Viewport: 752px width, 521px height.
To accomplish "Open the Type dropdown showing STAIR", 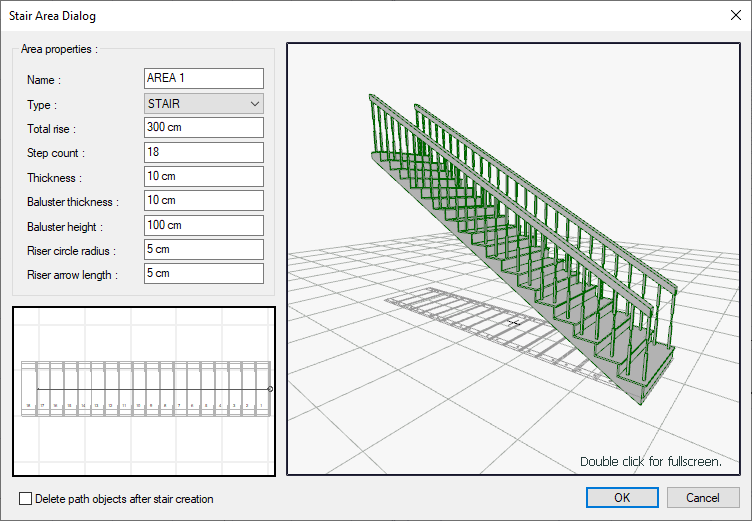I will (x=203, y=103).
